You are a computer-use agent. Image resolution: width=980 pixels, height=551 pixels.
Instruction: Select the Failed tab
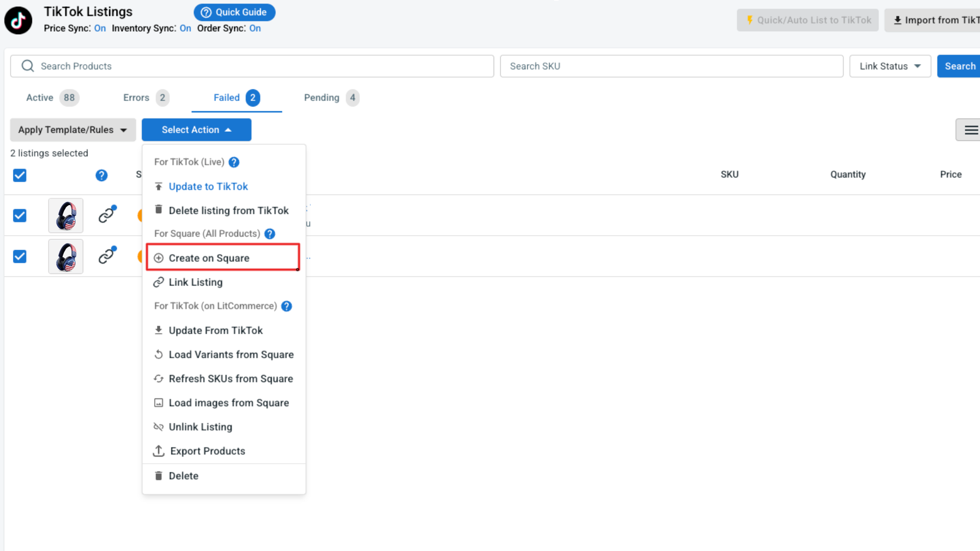(x=236, y=97)
